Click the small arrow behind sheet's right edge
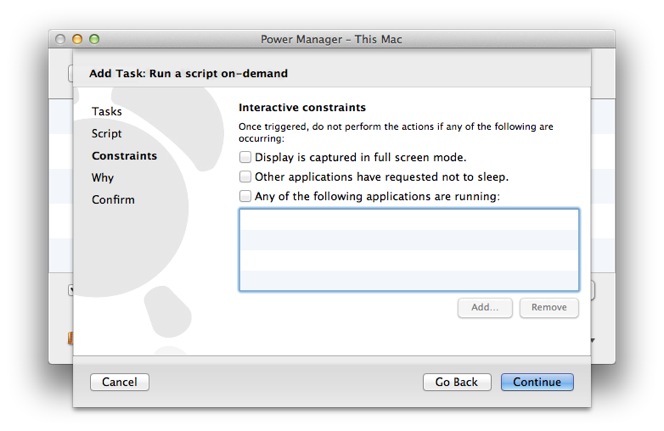Viewport: 664px width, 431px height. [x=593, y=340]
